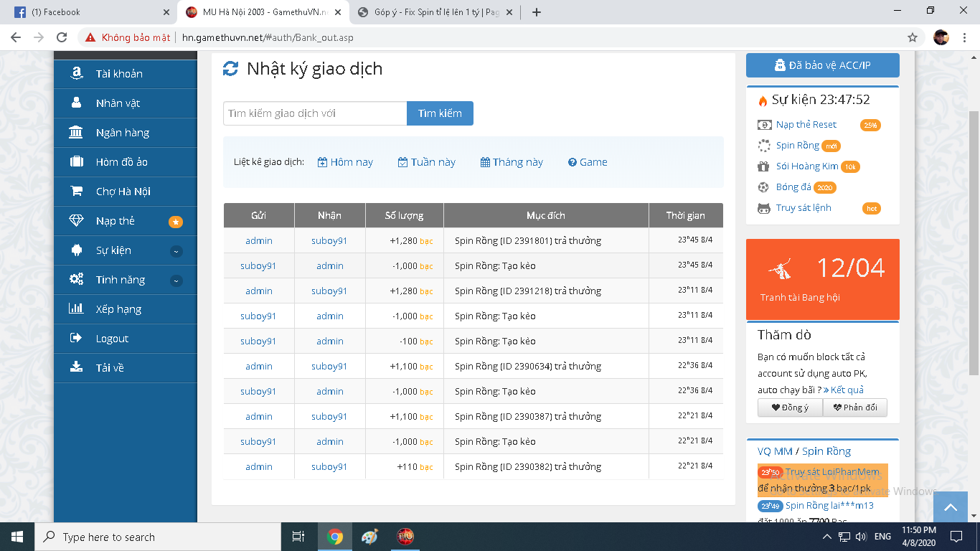Click the bookmark star icon in address bar
980x551 pixels.
[913, 37]
